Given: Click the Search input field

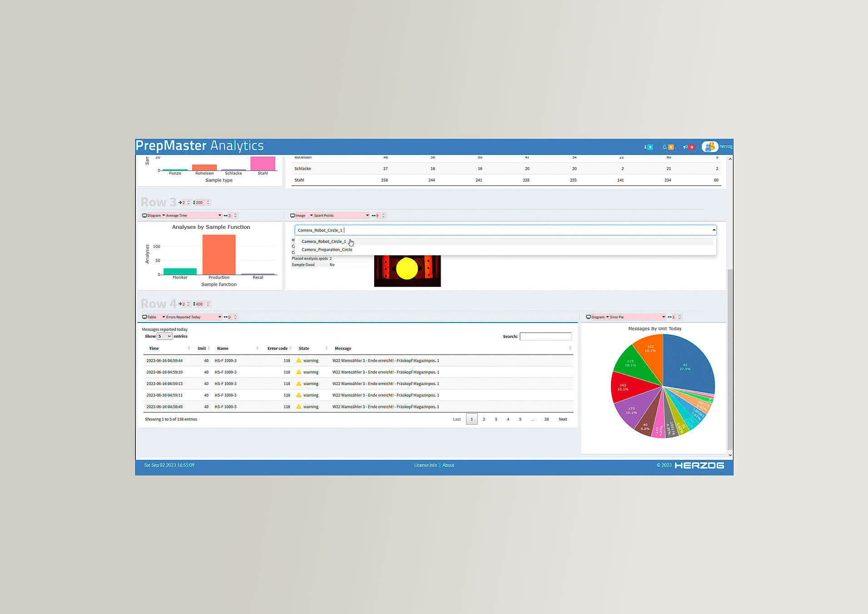Looking at the screenshot, I should [x=546, y=337].
